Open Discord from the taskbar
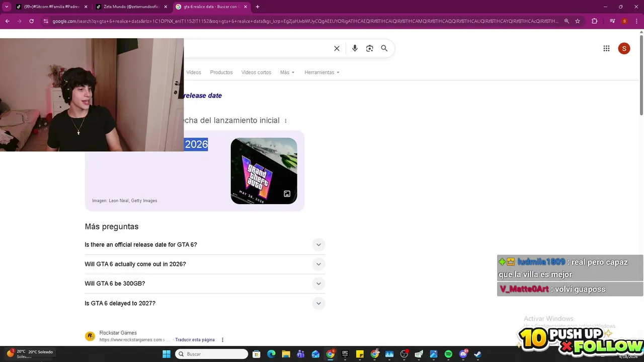Image resolution: width=644 pixels, height=362 pixels. point(463,354)
